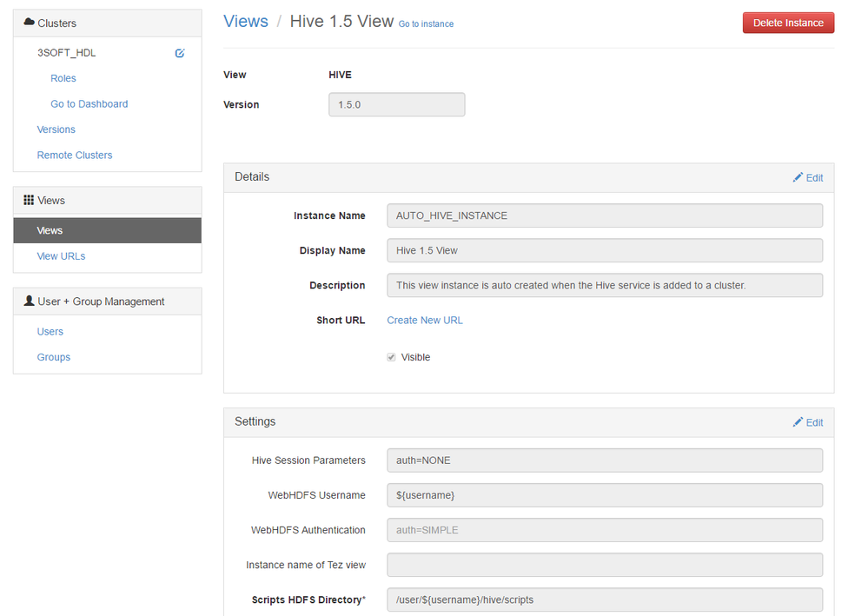Click Edit text in Details panel
868x616 pixels.
pos(814,177)
